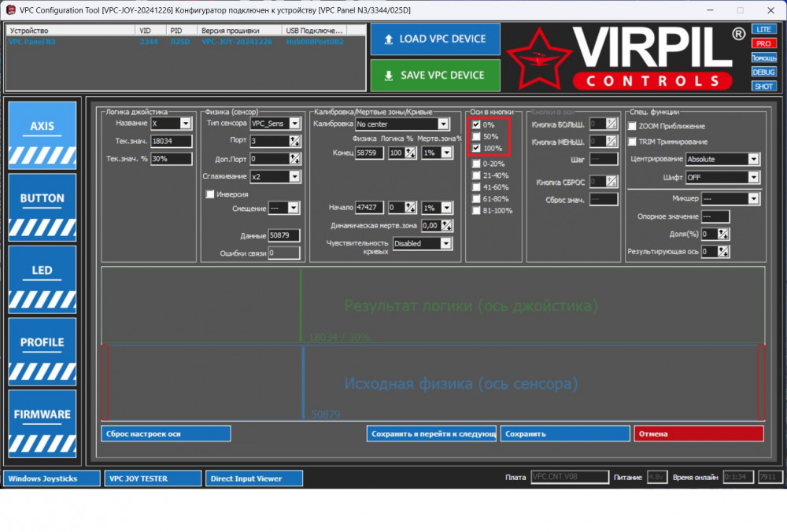Image resolution: width=787 pixels, height=532 pixels.
Task: Open the FIRMWARE section
Action: coord(42,423)
